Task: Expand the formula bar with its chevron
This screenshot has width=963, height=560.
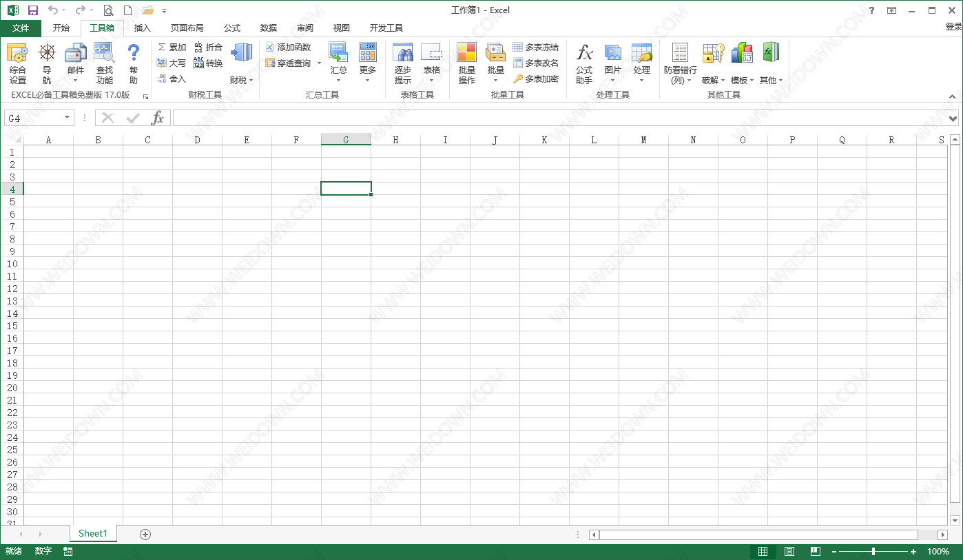Action: point(953,118)
